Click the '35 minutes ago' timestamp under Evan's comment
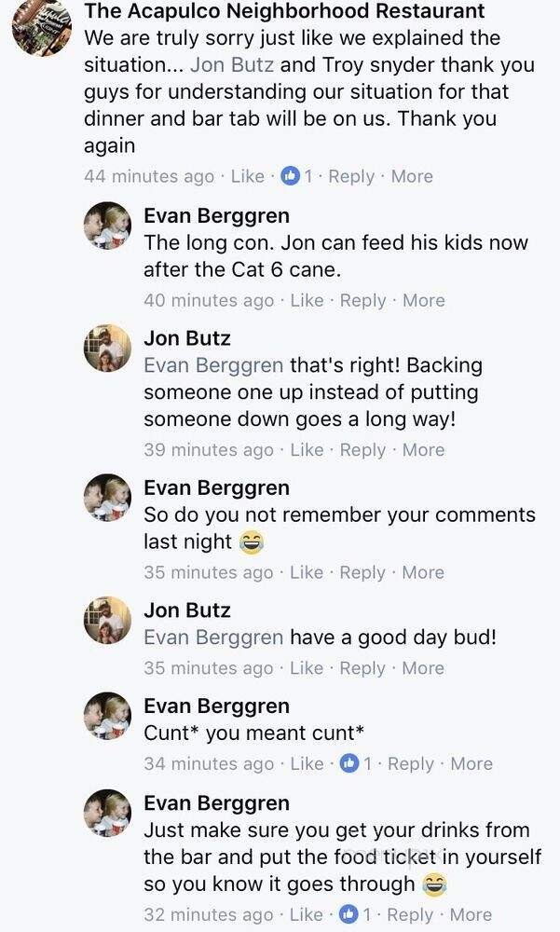 click(x=208, y=572)
